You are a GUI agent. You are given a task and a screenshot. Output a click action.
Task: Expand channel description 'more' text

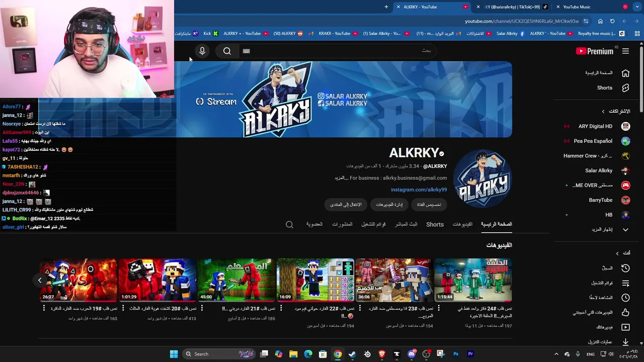click(x=342, y=178)
